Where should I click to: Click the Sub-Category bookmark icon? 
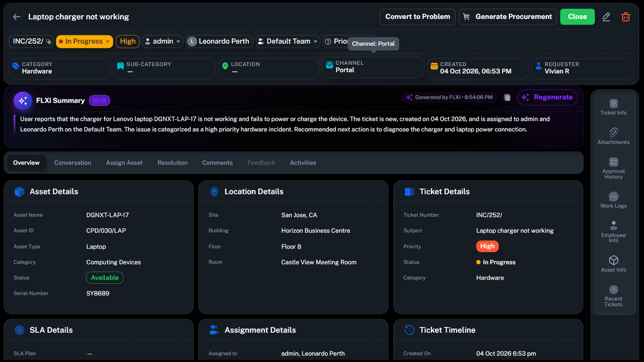pos(120,66)
